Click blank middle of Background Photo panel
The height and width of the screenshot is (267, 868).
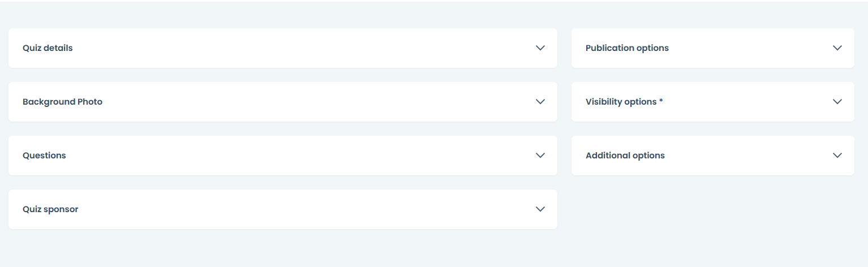point(283,102)
